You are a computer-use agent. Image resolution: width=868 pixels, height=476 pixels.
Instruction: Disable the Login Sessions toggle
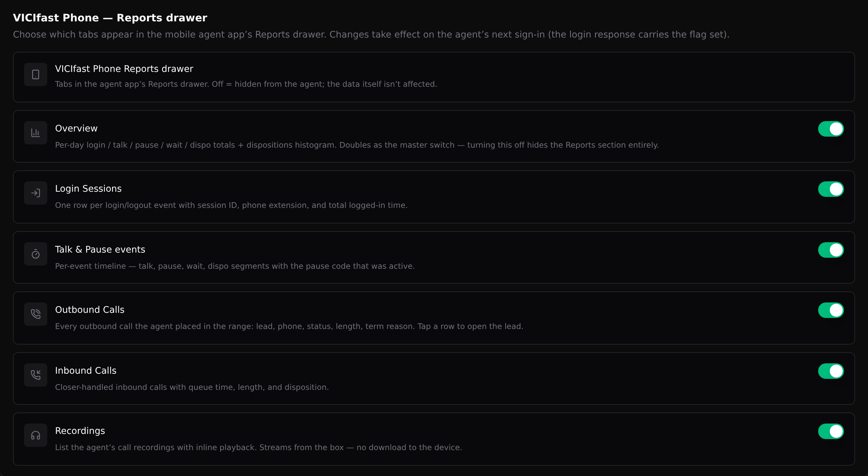pyautogui.click(x=831, y=189)
